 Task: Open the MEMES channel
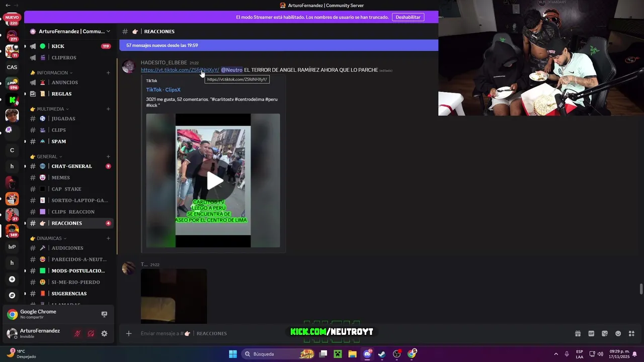click(x=70, y=177)
